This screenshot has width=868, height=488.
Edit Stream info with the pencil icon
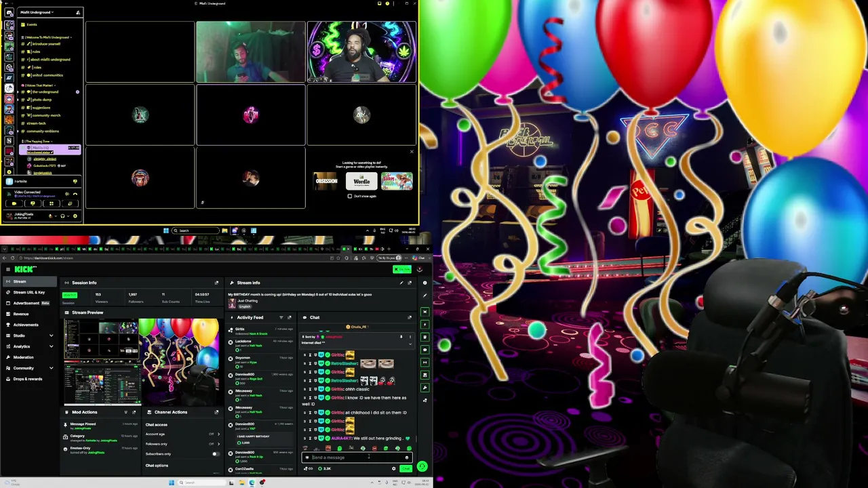[x=401, y=283]
